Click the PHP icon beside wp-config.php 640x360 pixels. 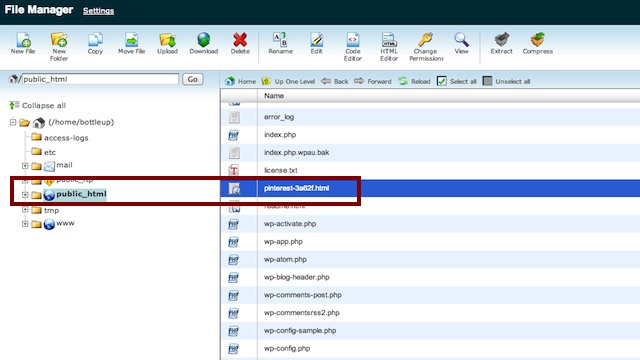(x=234, y=349)
